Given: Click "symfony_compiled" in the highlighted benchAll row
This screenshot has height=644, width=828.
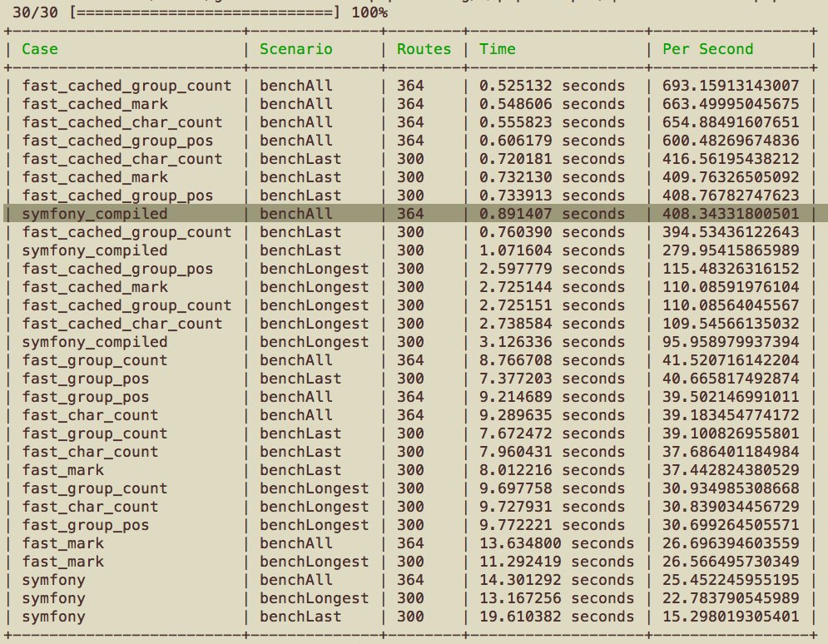Looking at the screenshot, I should pyautogui.click(x=95, y=214).
